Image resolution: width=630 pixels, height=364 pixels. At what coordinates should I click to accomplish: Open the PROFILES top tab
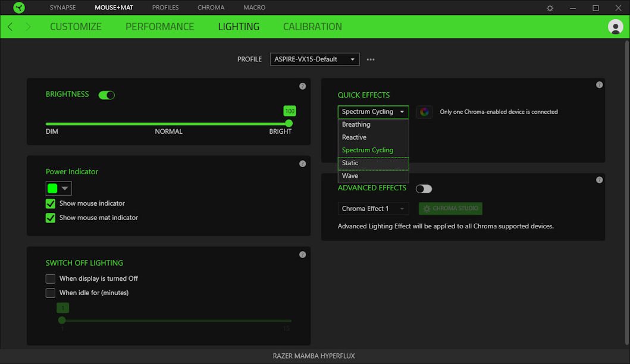[x=165, y=8]
